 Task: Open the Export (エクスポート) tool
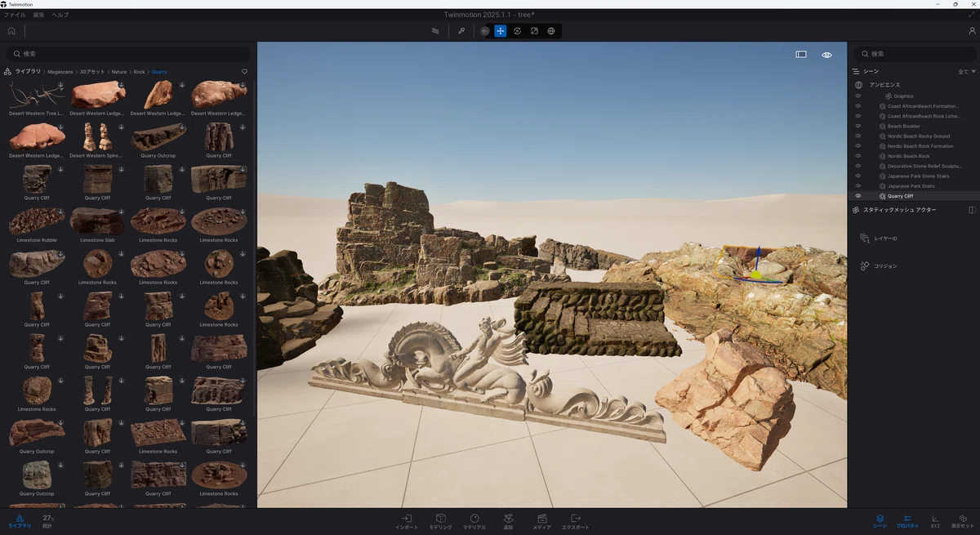(576, 521)
